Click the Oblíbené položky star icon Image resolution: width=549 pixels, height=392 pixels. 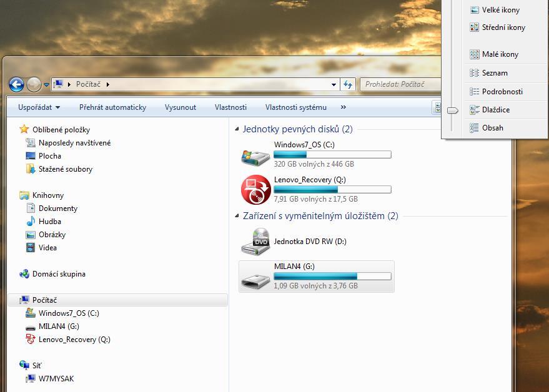tap(24, 129)
